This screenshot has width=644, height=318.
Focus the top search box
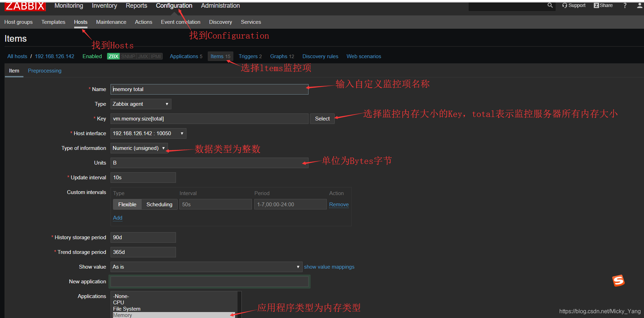pos(508,6)
